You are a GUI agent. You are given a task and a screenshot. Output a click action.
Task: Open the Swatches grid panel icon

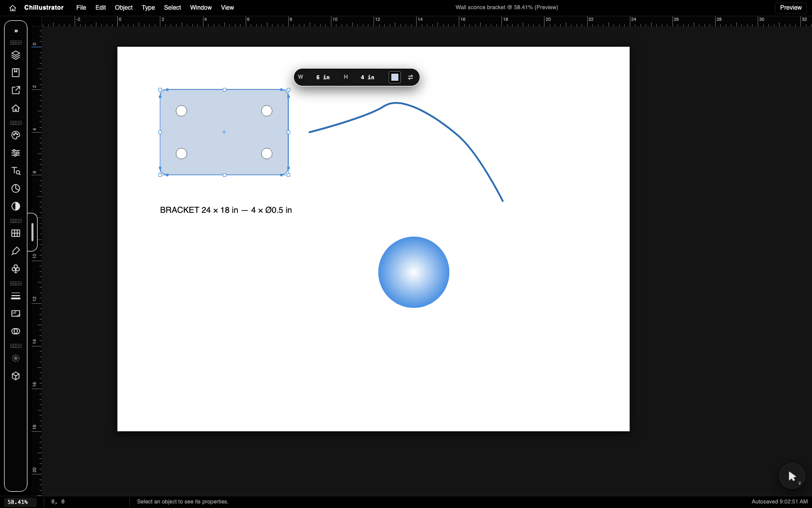[16, 233]
